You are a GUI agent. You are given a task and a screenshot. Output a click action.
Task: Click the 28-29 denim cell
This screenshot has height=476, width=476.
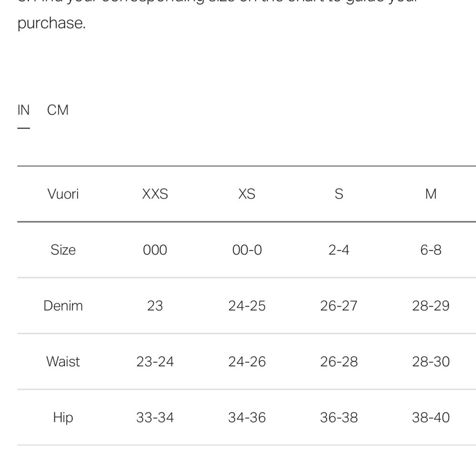click(431, 306)
